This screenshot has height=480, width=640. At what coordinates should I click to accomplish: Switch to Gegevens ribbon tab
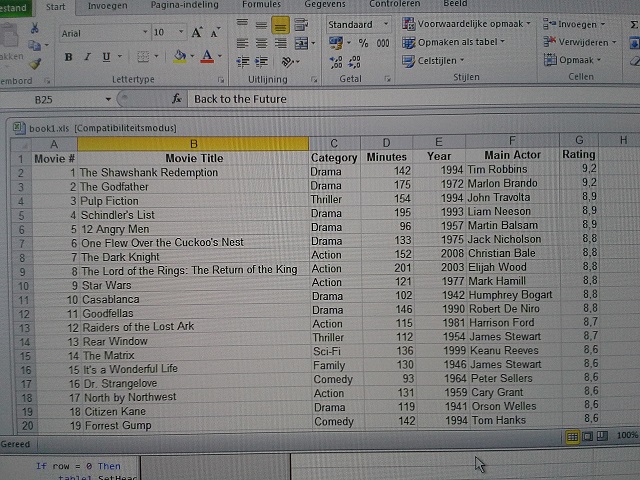pyautogui.click(x=325, y=4)
